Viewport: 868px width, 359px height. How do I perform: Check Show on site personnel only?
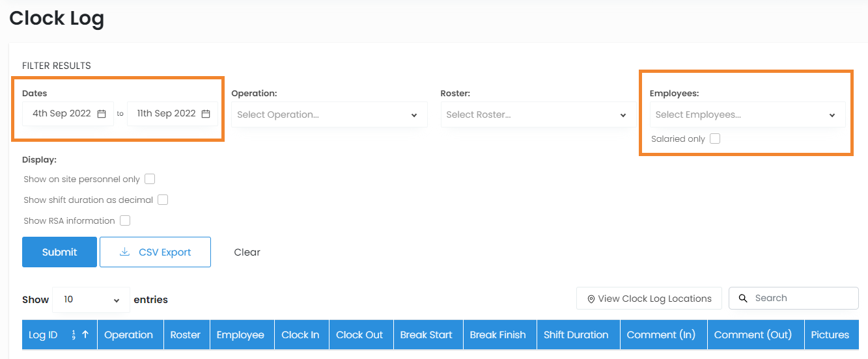pyautogui.click(x=150, y=179)
